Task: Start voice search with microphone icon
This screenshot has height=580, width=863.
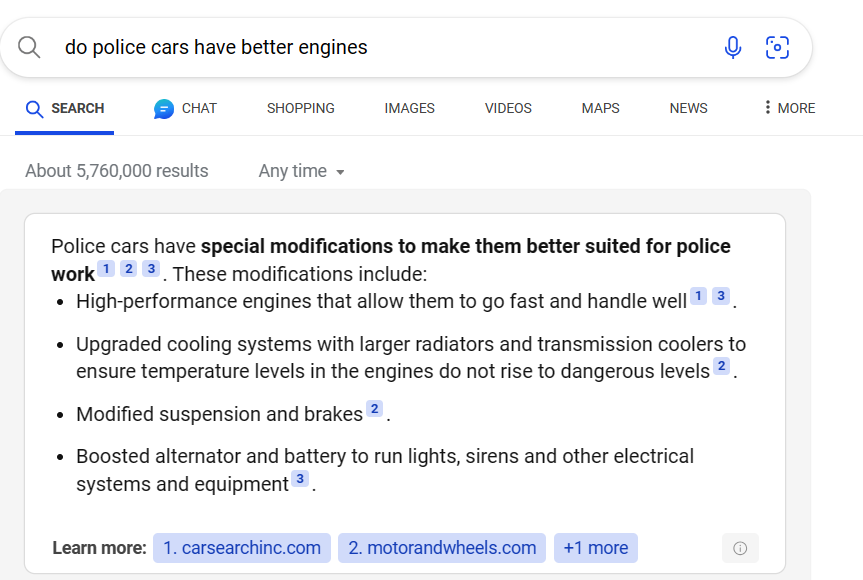Action: (x=732, y=47)
